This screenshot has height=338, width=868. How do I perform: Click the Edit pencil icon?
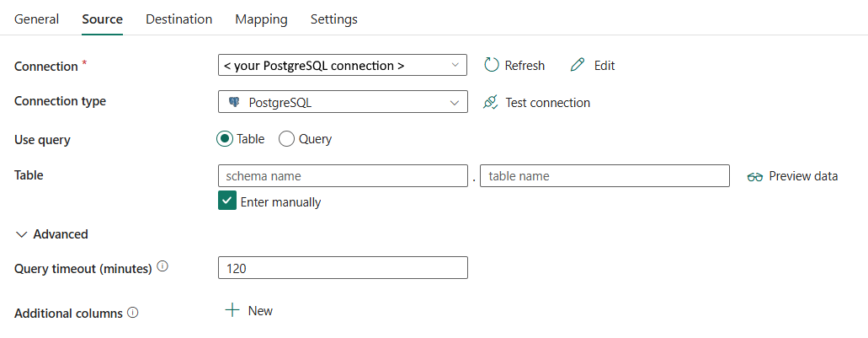coord(577,65)
